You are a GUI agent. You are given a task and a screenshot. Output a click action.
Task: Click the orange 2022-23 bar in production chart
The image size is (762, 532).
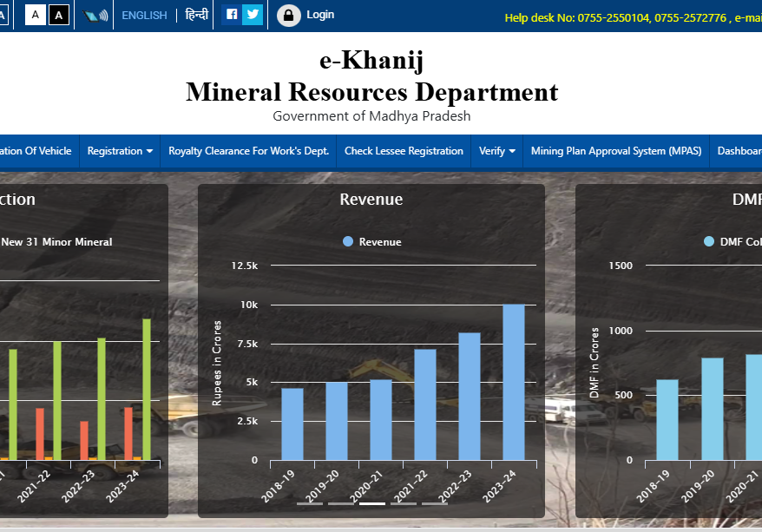tap(84, 440)
